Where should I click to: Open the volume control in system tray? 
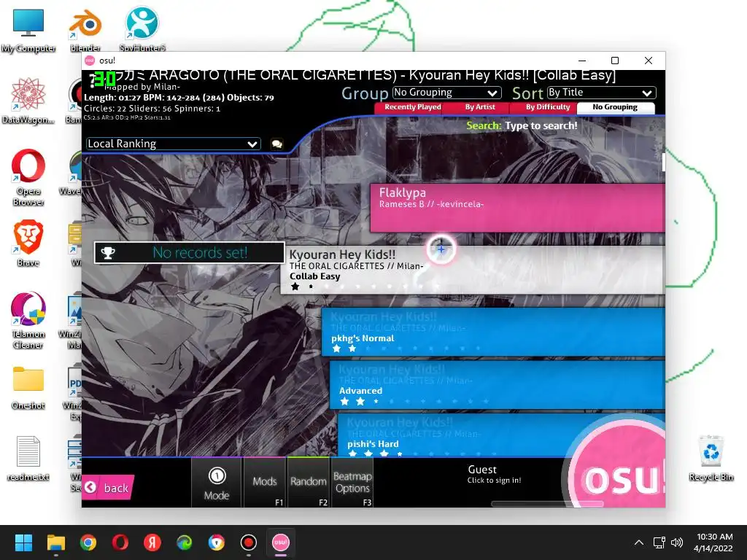pyautogui.click(x=676, y=542)
